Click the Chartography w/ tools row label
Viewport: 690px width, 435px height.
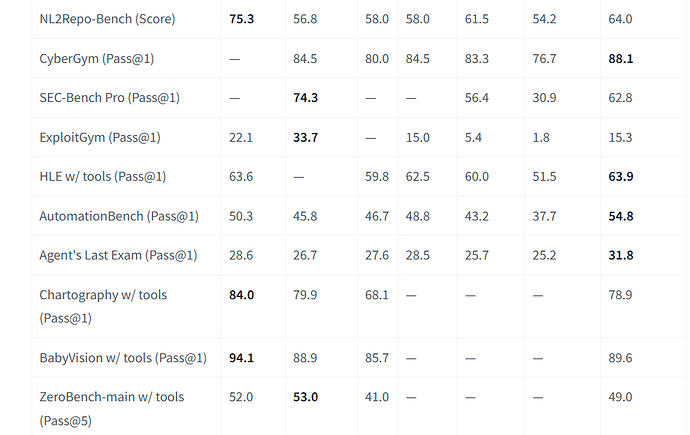pos(103,306)
